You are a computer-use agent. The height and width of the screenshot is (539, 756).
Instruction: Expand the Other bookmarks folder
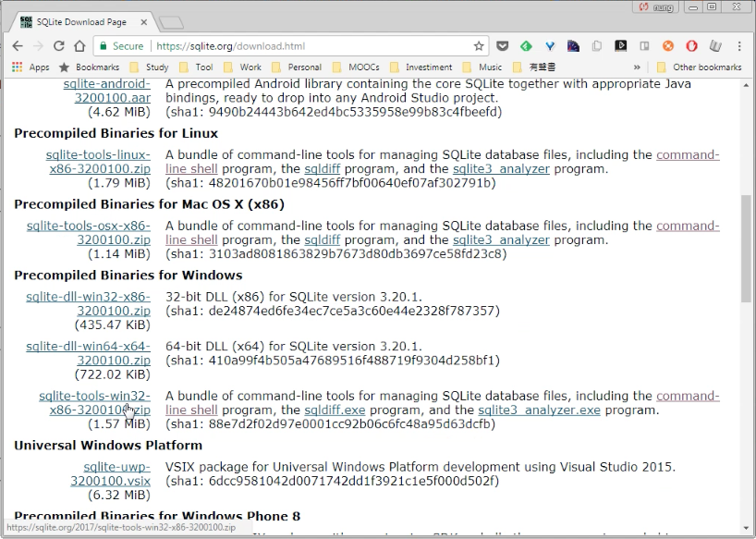point(699,67)
